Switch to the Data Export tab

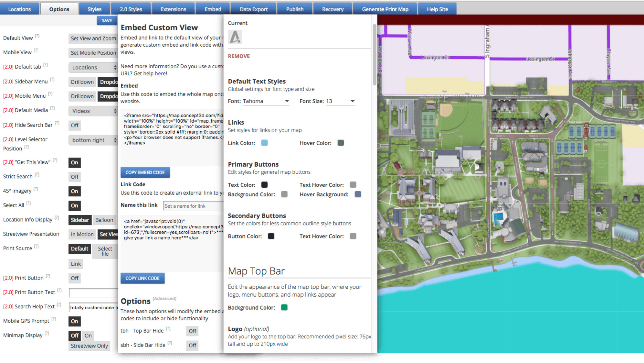(253, 9)
